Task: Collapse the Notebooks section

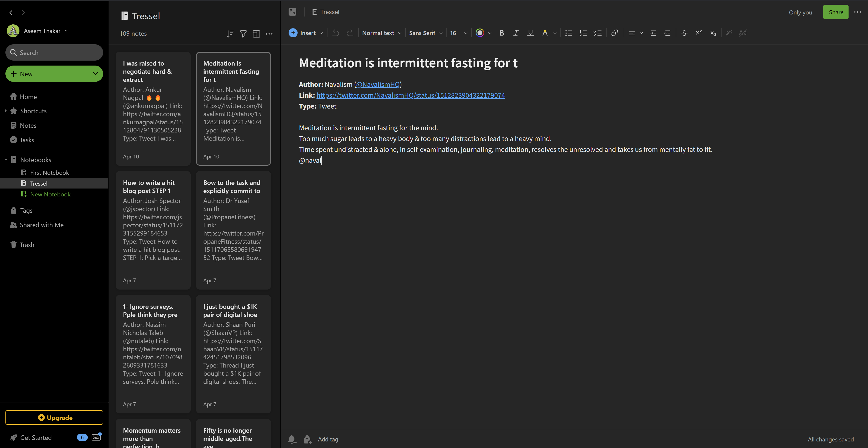Action: [6, 159]
